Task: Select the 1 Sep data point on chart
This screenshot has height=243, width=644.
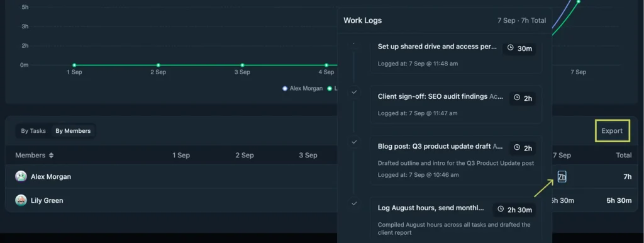Action: coord(74,65)
